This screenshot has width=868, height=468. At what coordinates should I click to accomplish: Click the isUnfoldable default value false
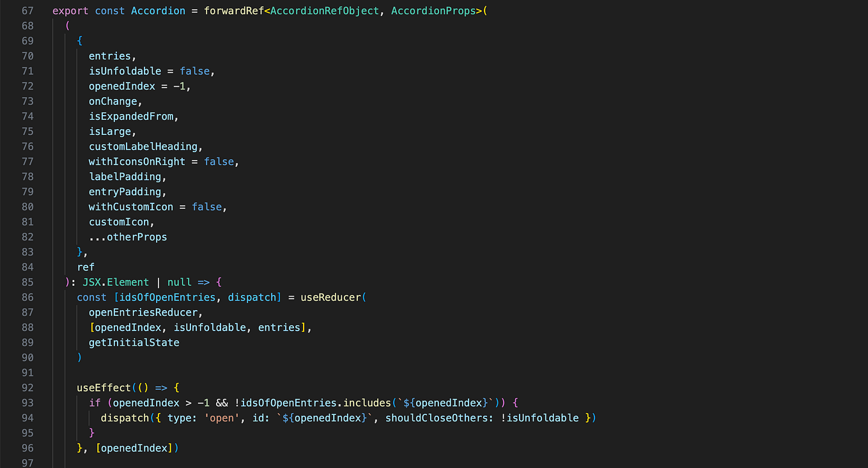click(194, 71)
